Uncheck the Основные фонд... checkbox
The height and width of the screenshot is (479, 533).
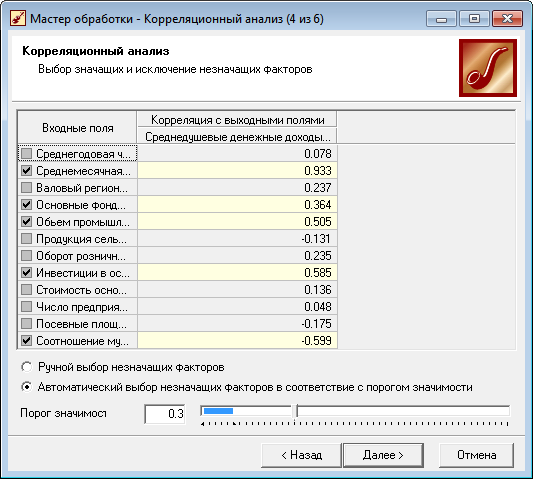point(27,204)
